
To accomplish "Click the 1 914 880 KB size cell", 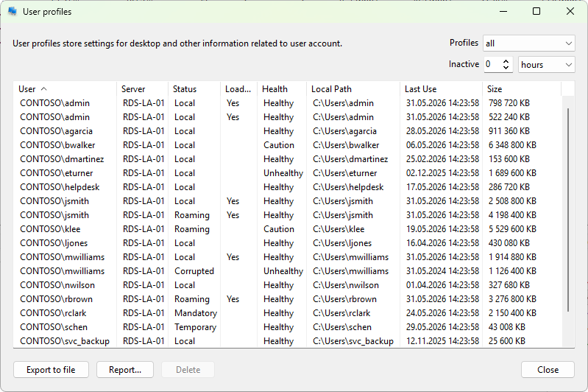I will click(512, 257).
